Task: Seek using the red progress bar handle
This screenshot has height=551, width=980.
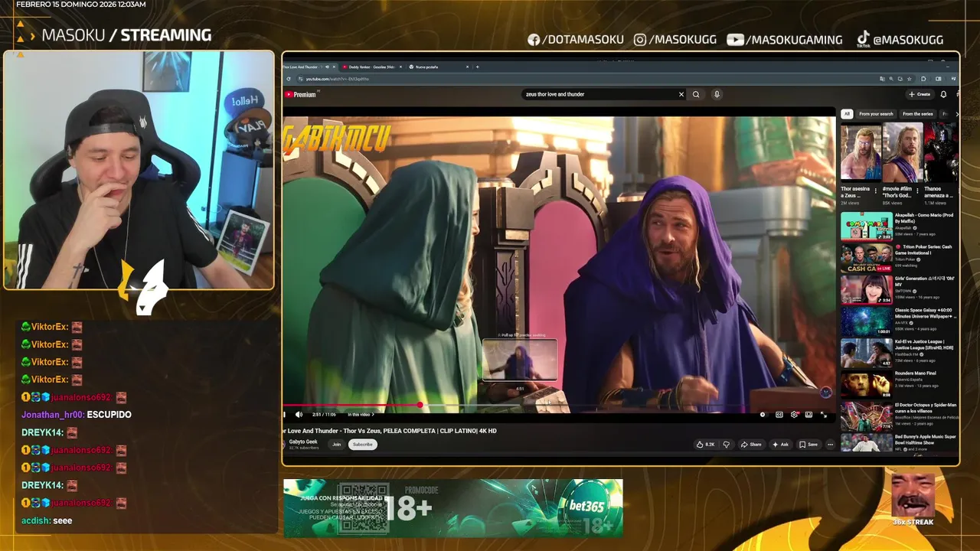Action: (420, 405)
